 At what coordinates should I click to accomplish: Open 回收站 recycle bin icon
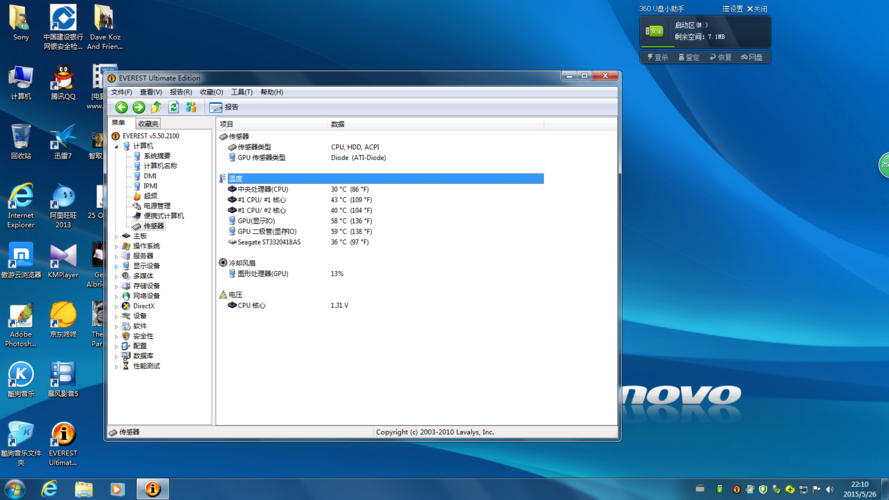click(x=21, y=142)
